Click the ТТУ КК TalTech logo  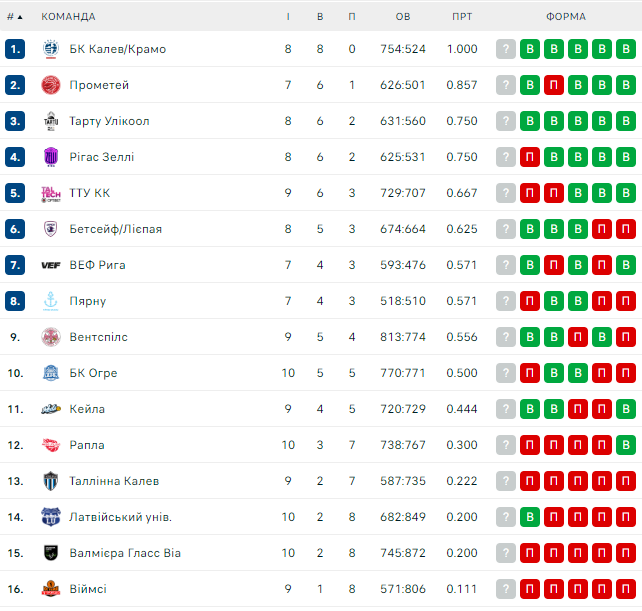[51, 193]
